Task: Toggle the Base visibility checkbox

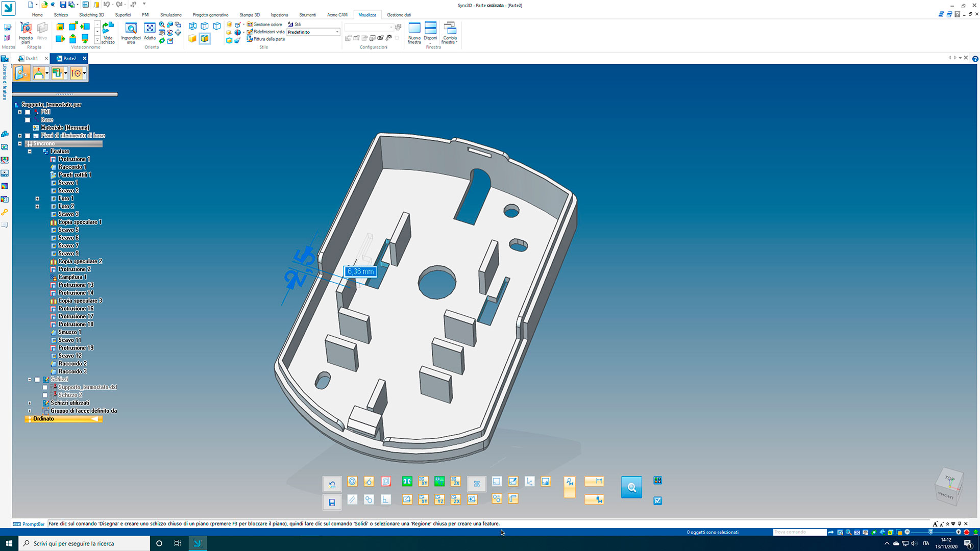Action: click(28, 120)
